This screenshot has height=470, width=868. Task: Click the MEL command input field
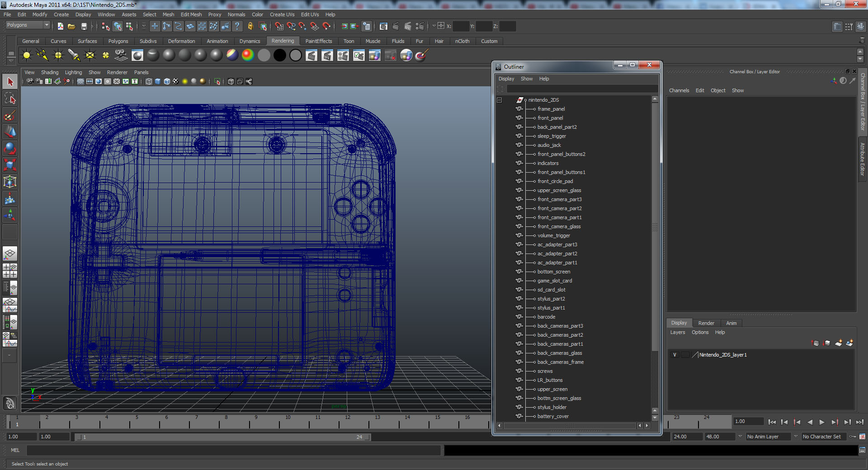click(234, 450)
